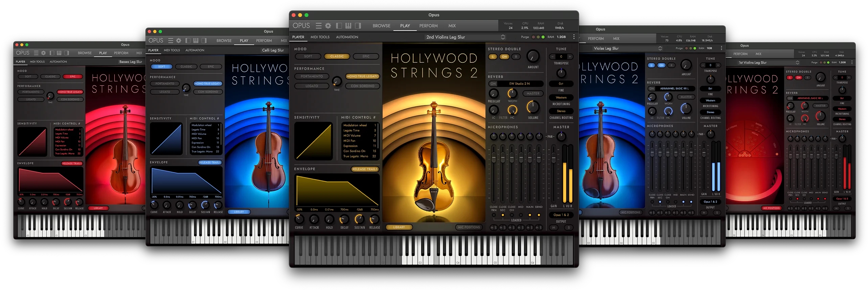Toggle left sidebar panel icon in center window
This screenshot has width=868, height=290.
339,26
